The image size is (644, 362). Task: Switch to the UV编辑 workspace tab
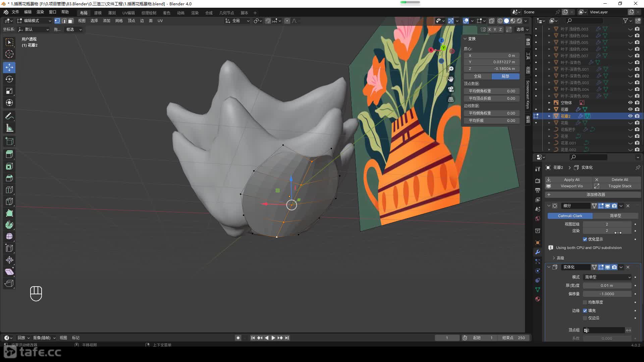(128, 13)
